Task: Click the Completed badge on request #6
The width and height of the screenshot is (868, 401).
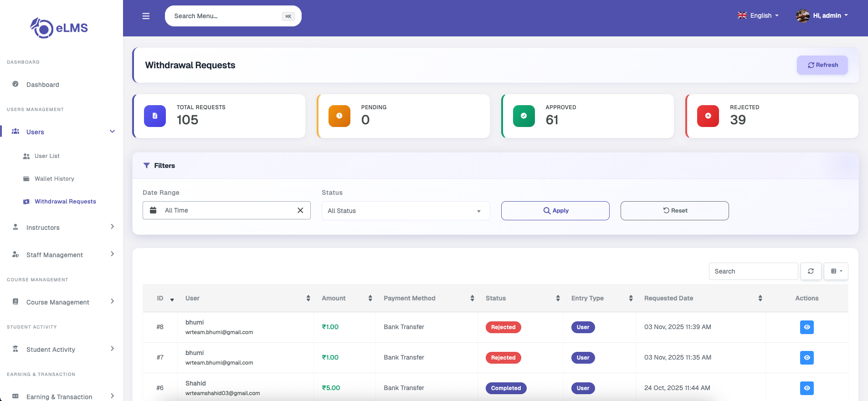Action: point(506,388)
